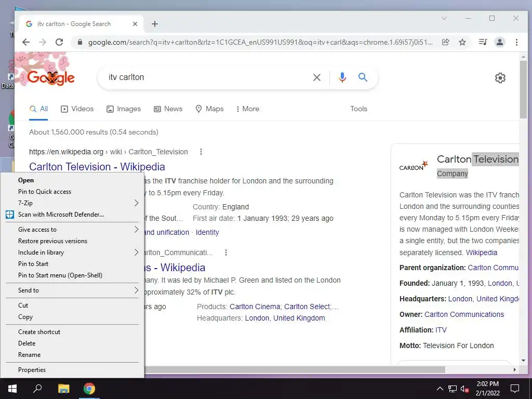The height and width of the screenshot is (399, 532).
Task: Click the forward navigation arrow
Action: [43, 42]
